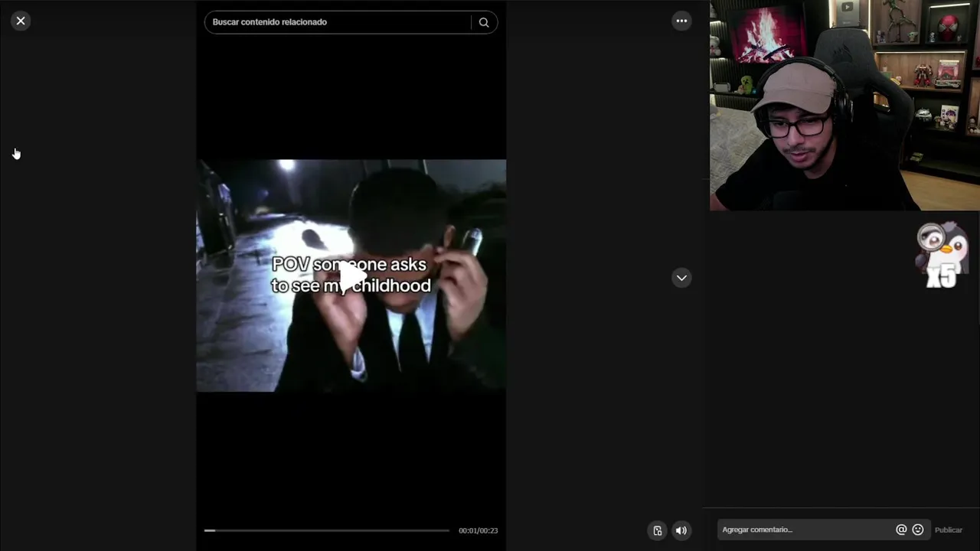The image size is (980, 551).
Task: Seek on the video progress bar
Action: [327, 530]
